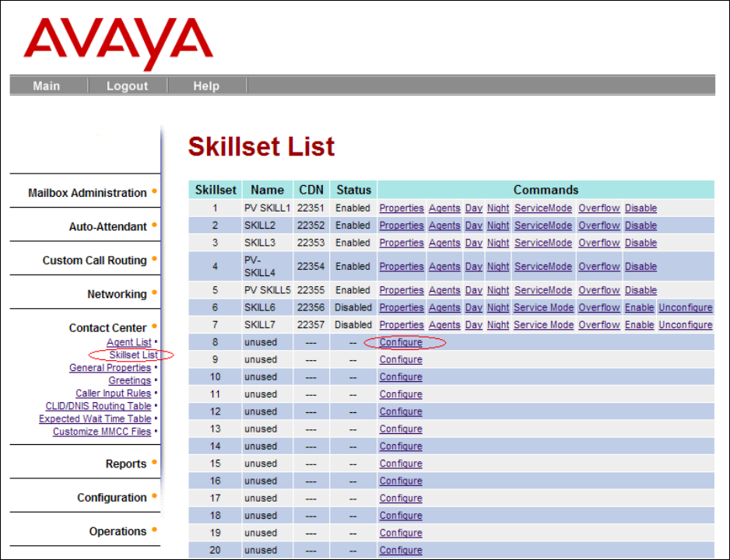Click the CDN column header
730x560 pixels.
[311, 190]
